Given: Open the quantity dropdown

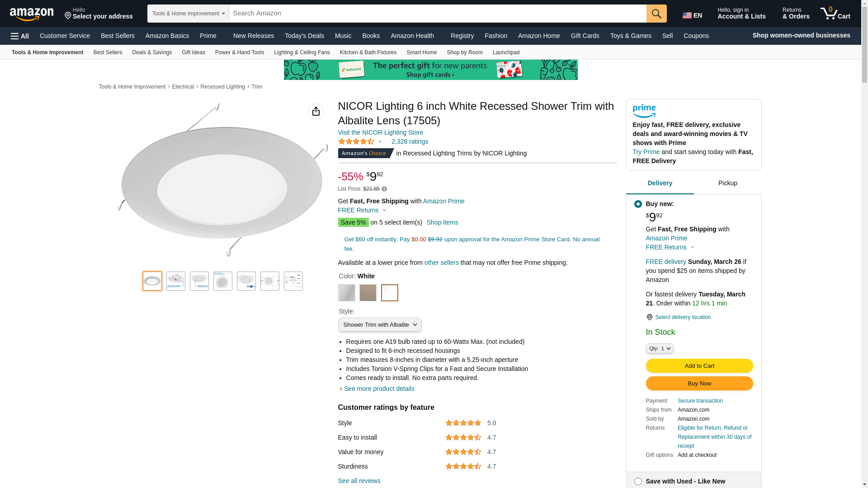Looking at the screenshot, I should click(x=660, y=348).
